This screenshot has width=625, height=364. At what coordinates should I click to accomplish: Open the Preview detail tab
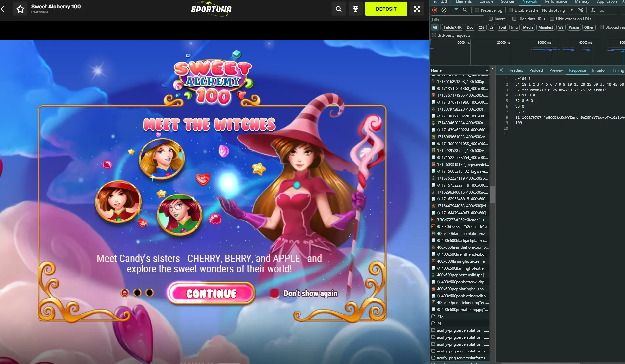pos(556,70)
